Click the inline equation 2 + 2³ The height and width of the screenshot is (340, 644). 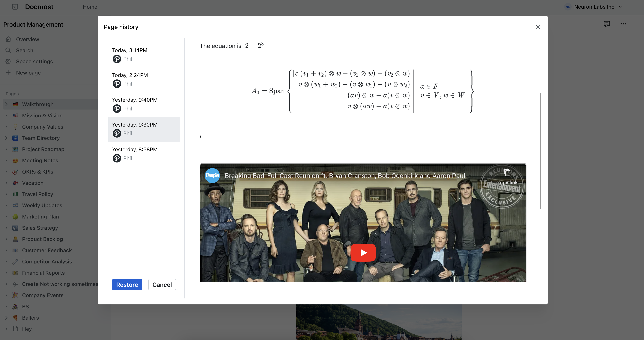(x=254, y=45)
